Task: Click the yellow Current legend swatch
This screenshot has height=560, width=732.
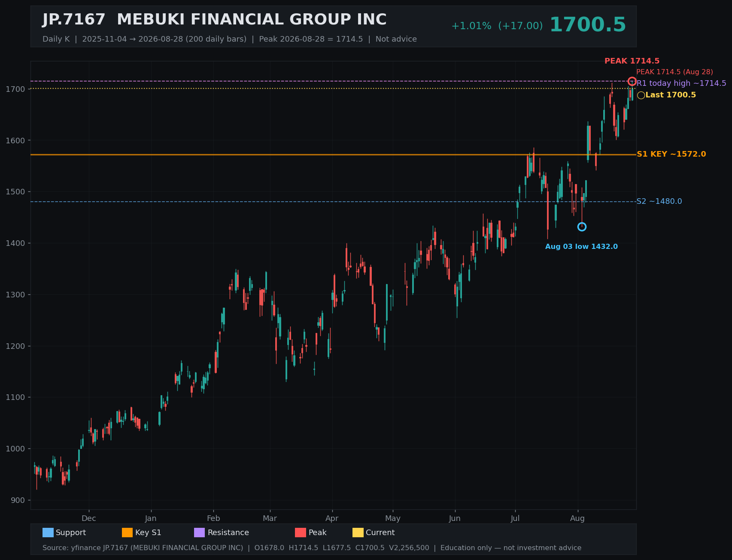Action: (358, 533)
